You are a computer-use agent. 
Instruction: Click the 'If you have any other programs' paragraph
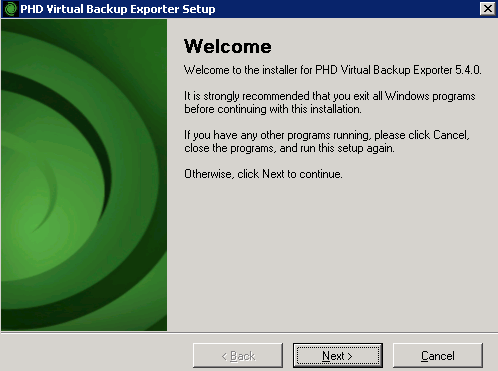coord(327,141)
